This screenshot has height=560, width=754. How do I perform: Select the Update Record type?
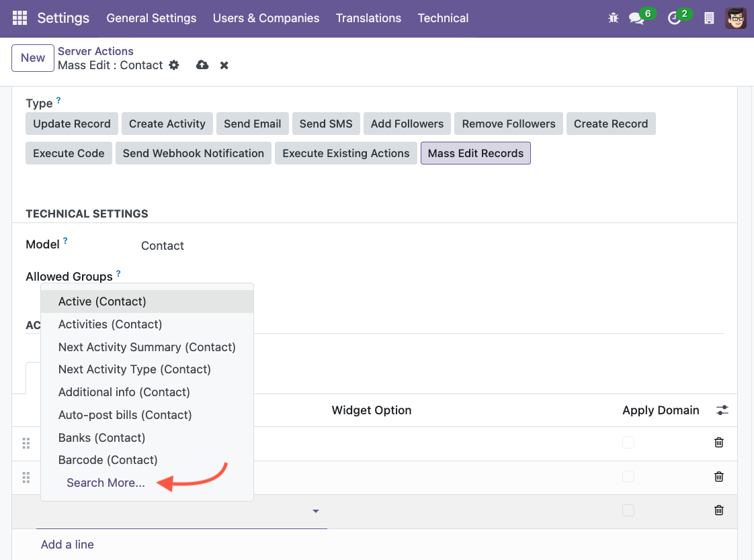[x=72, y=124]
